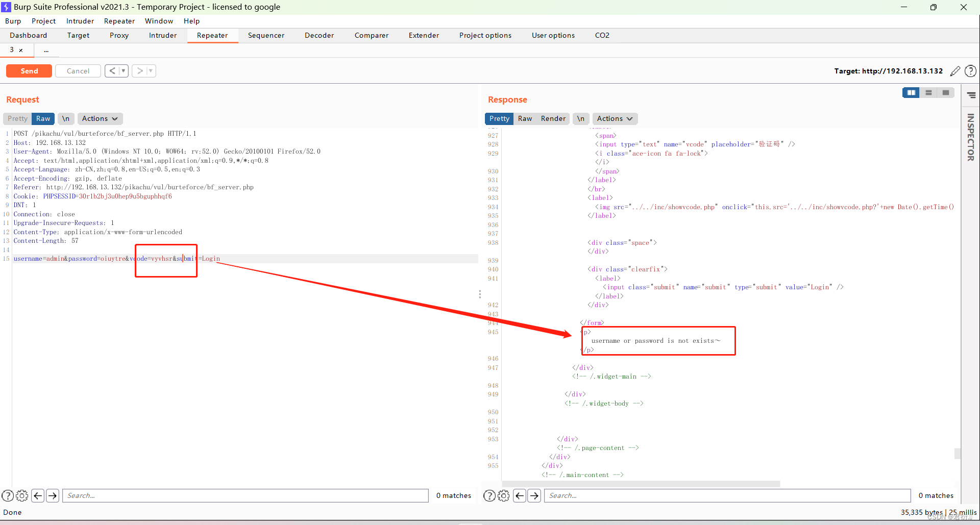Open Actions dropdown in Request pane

(x=100, y=118)
